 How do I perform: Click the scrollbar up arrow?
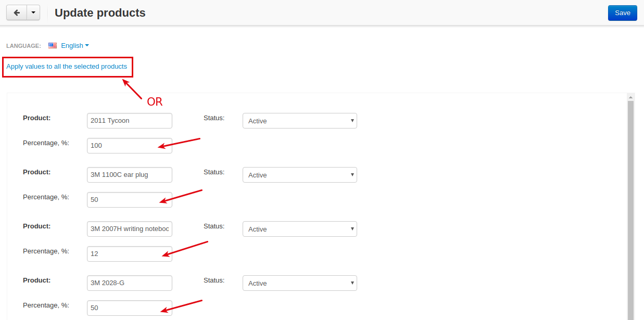[631, 97]
